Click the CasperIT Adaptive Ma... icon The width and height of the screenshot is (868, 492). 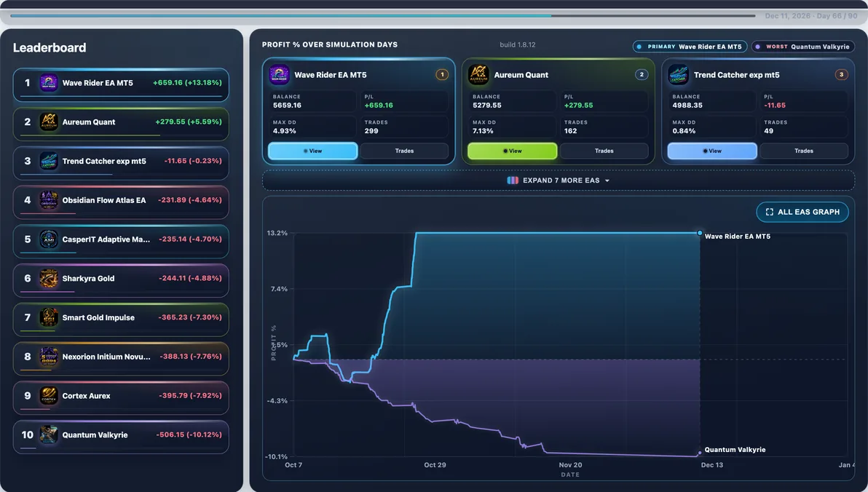pos(49,239)
